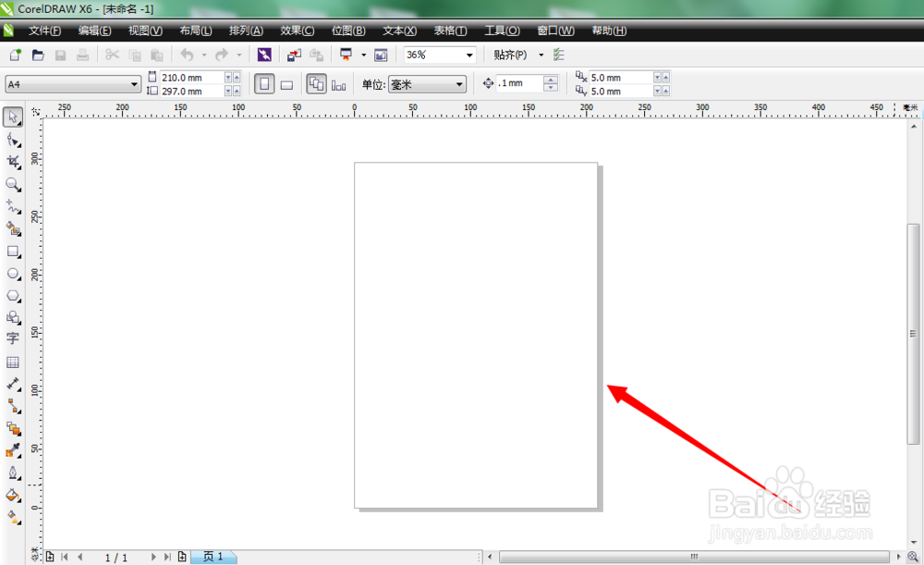
Task: Click the page width 210.0 mm field
Action: click(192, 78)
